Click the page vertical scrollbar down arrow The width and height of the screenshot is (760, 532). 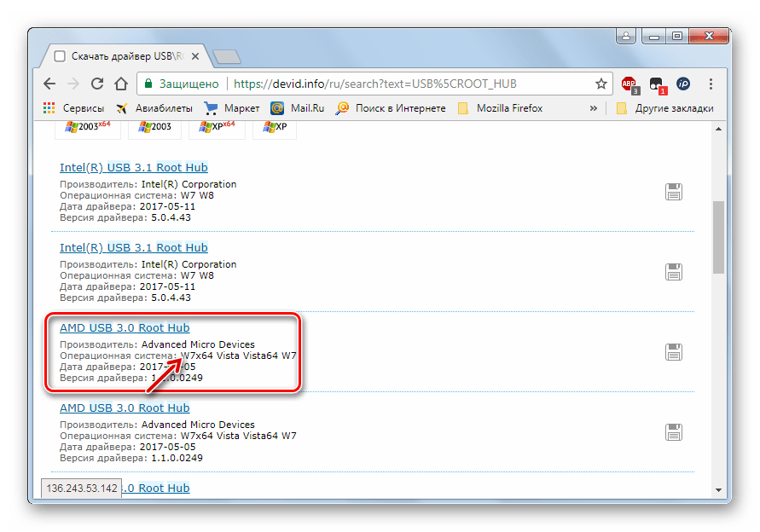point(718,490)
